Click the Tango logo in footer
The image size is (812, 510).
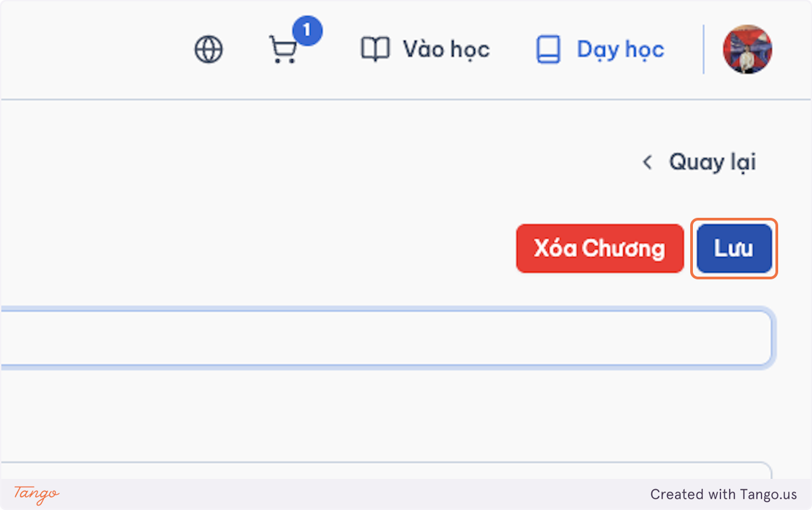(x=37, y=494)
